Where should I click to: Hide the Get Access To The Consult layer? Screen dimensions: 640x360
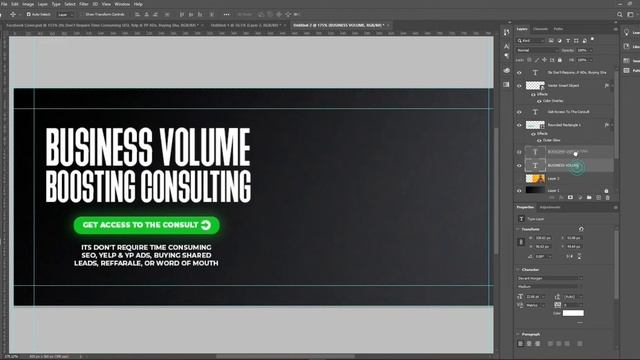pos(519,112)
